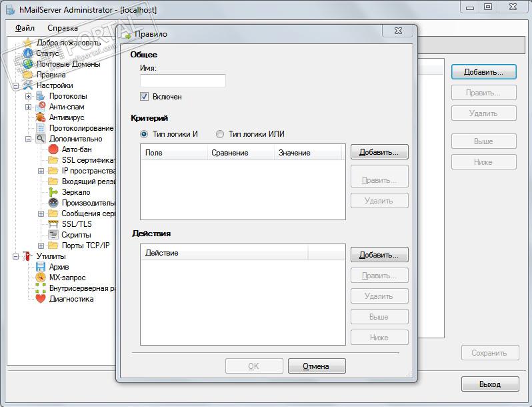532x407 pixels.
Task: Click the Утилиты pocket-knife icon
Action: [x=27, y=256]
